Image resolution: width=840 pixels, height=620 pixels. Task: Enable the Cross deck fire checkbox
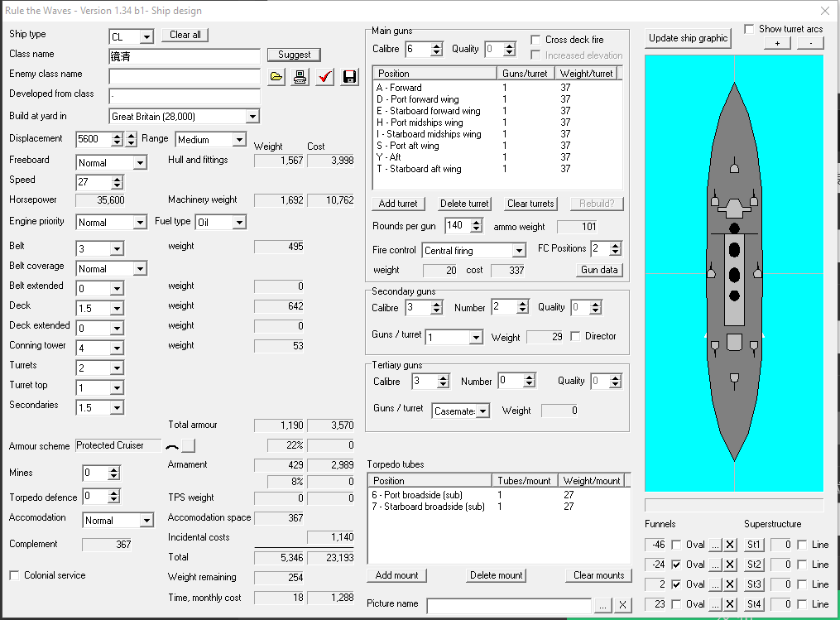click(x=536, y=40)
